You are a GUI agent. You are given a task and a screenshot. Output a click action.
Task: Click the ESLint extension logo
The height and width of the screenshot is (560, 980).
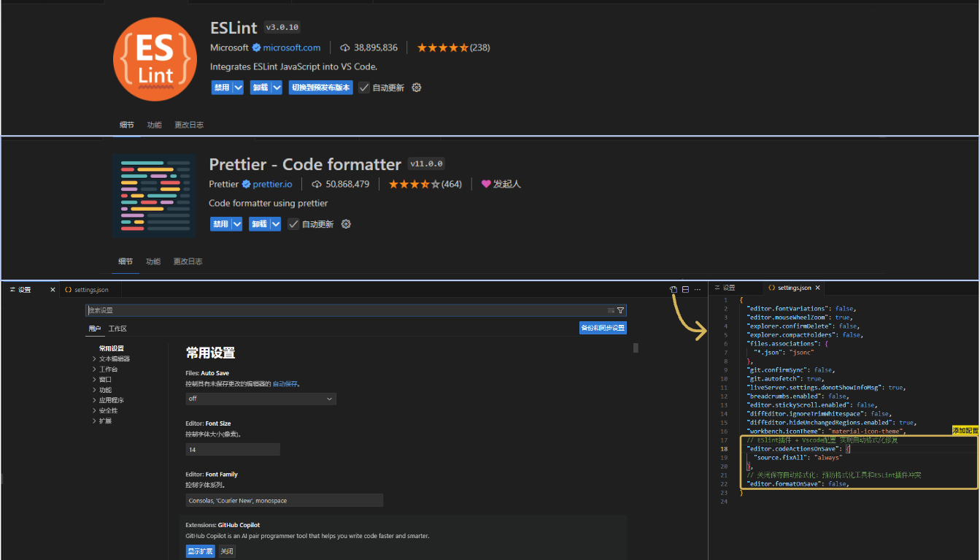click(155, 58)
